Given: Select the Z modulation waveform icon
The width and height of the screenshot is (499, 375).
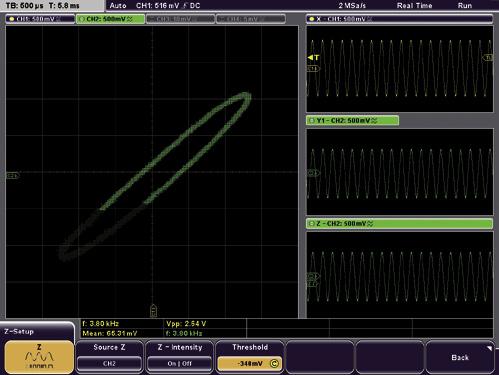Looking at the screenshot, I should [39, 357].
